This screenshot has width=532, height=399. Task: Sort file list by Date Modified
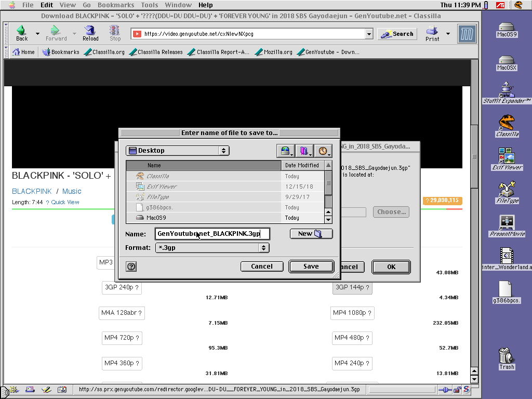[x=303, y=165]
